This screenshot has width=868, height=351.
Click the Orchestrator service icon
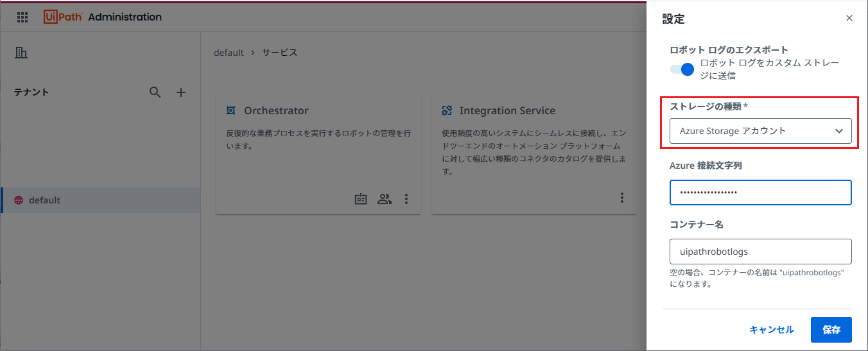(x=231, y=110)
